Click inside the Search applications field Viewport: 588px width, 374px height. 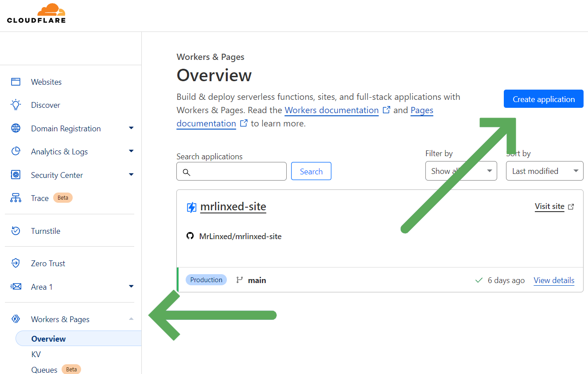[231, 171]
